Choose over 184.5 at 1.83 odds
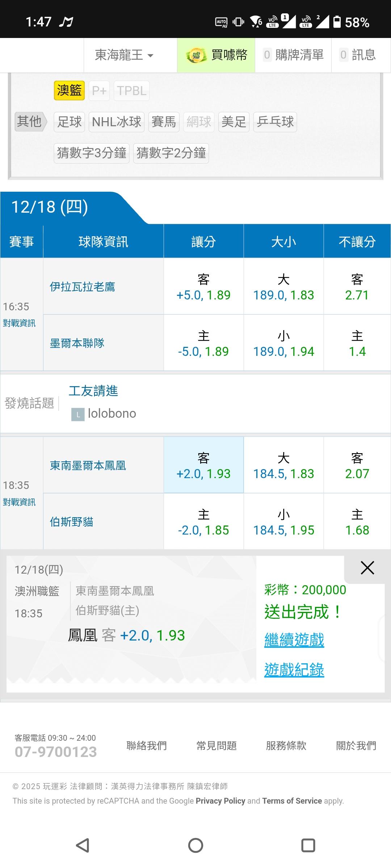Viewport: 391px width, 868px height. click(x=283, y=465)
